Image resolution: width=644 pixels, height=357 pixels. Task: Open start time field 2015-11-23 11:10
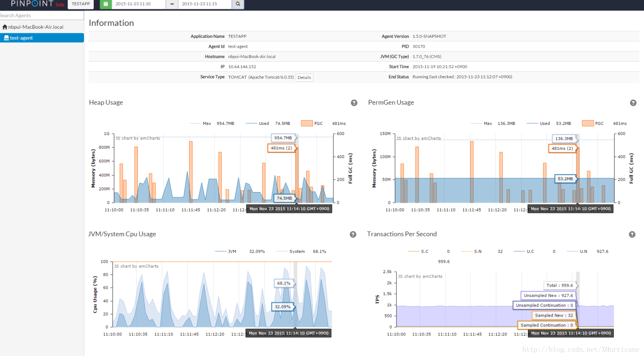coord(138,4)
